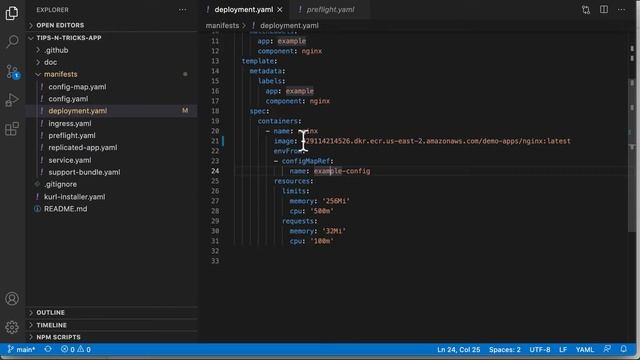Click the synchronize changes icon in status bar
This screenshot has height=360, width=640.
point(48,349)
